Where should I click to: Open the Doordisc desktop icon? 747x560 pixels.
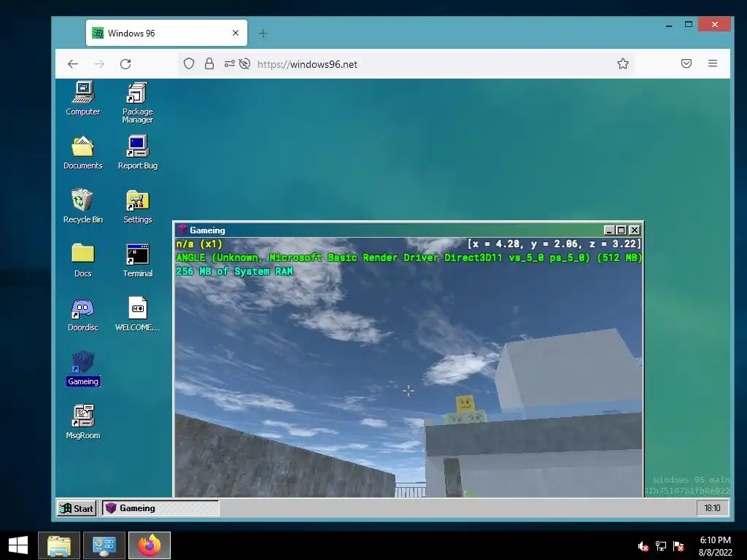pyautogui.click(x=83, y=314)
